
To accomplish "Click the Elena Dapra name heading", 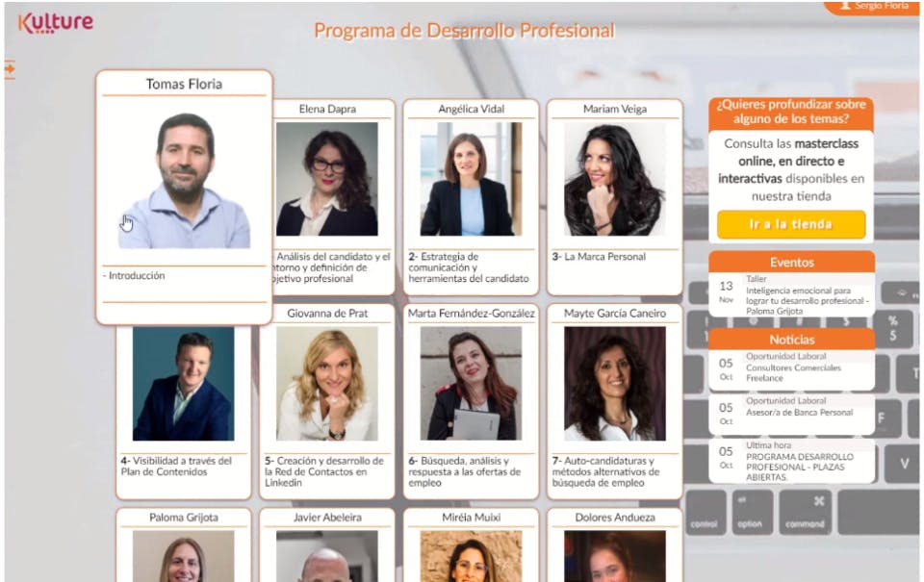I will click(x=327, y=109).
